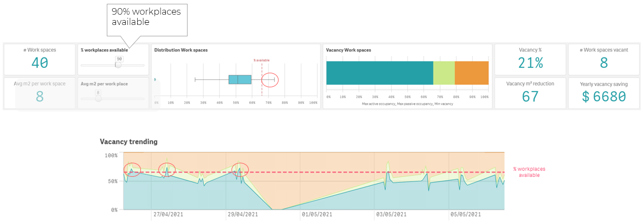Click the 8 value under # Work spaces vacant

click(603, 63)
